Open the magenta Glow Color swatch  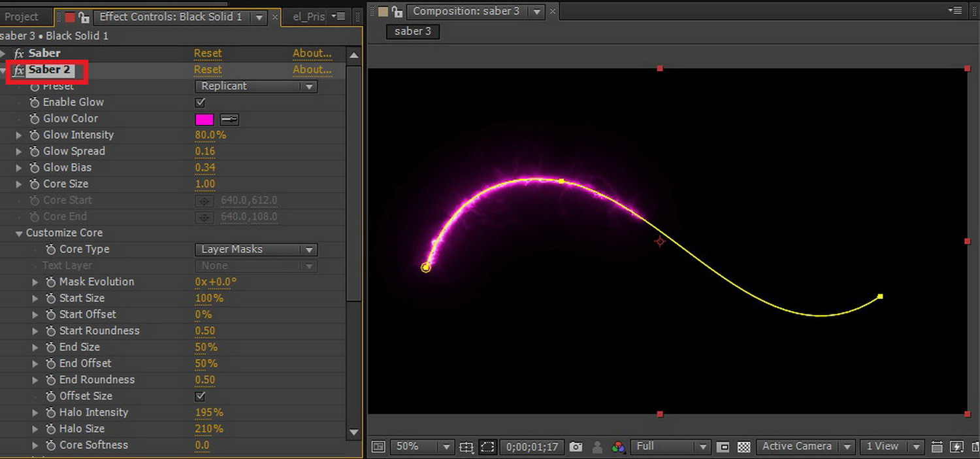[204, 119]
